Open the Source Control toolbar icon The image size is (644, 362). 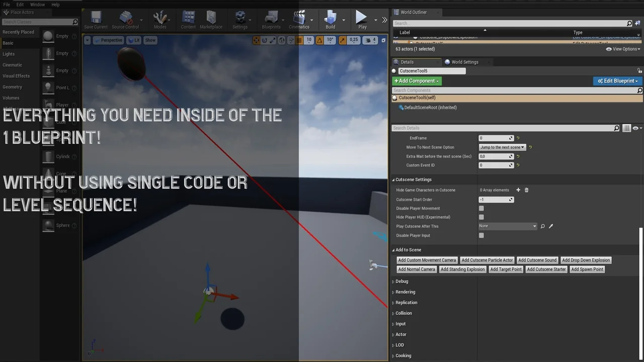[x=125, y=19]
